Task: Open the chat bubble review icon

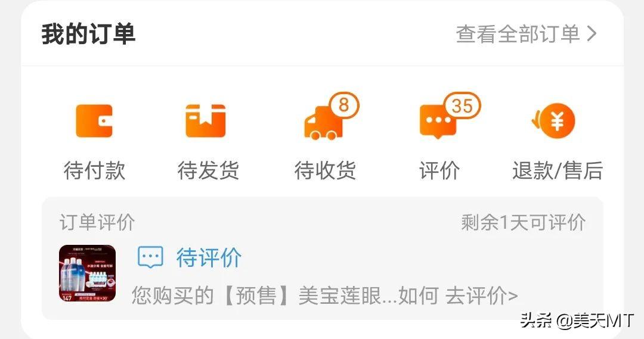Action: (x=438, y=122)
